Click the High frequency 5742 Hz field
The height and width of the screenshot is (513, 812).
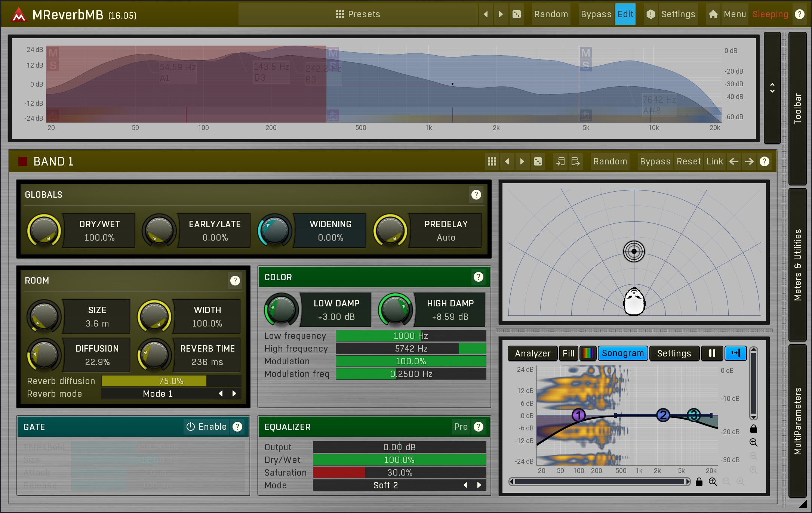point(411,349)
